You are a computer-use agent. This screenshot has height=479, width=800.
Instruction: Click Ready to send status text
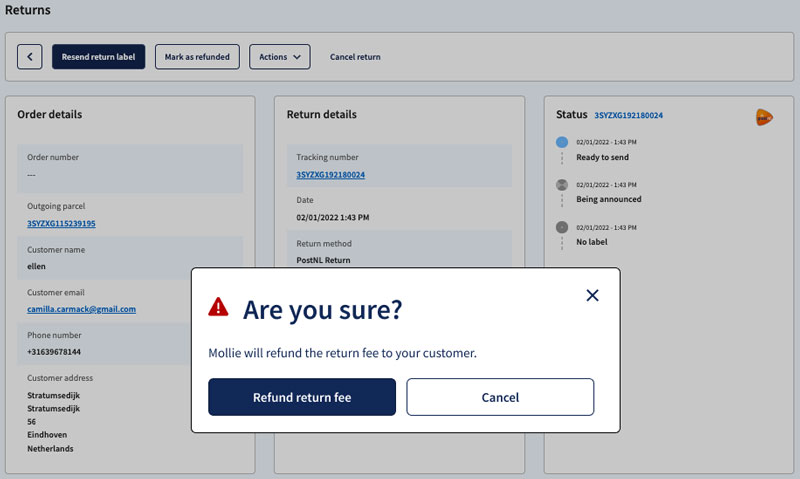pyautogui.click(x=603, y=157)
